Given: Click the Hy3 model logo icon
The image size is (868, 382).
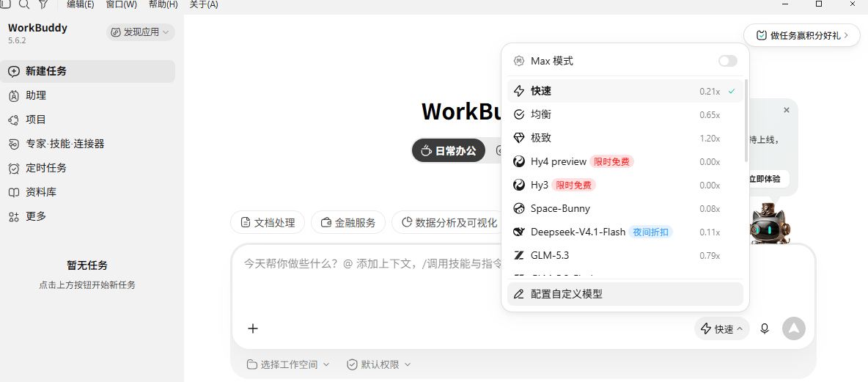Looking at the screenshot, I should [519, 185].
